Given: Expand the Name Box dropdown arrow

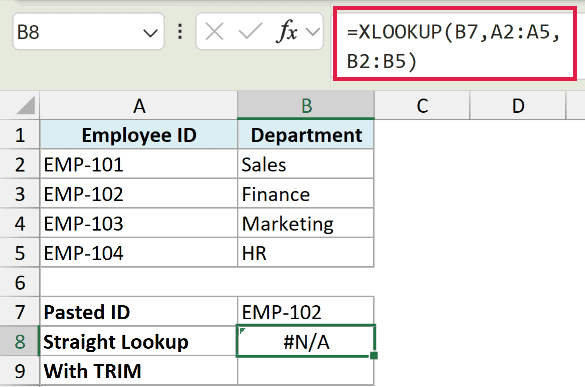Looking at the screenshot, I should tap(150, 33).
